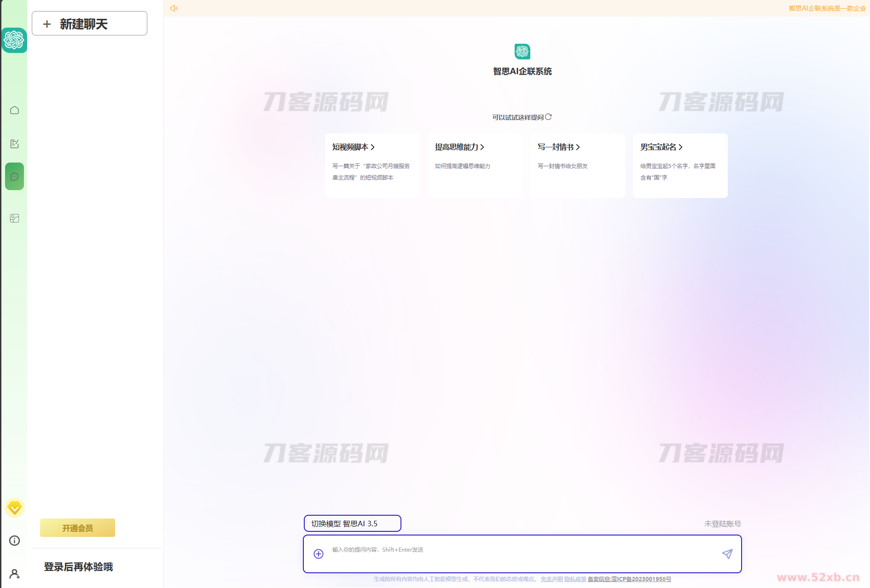Open the info circle icon in the sidebar
870x588 pixels.
[14, 541]
